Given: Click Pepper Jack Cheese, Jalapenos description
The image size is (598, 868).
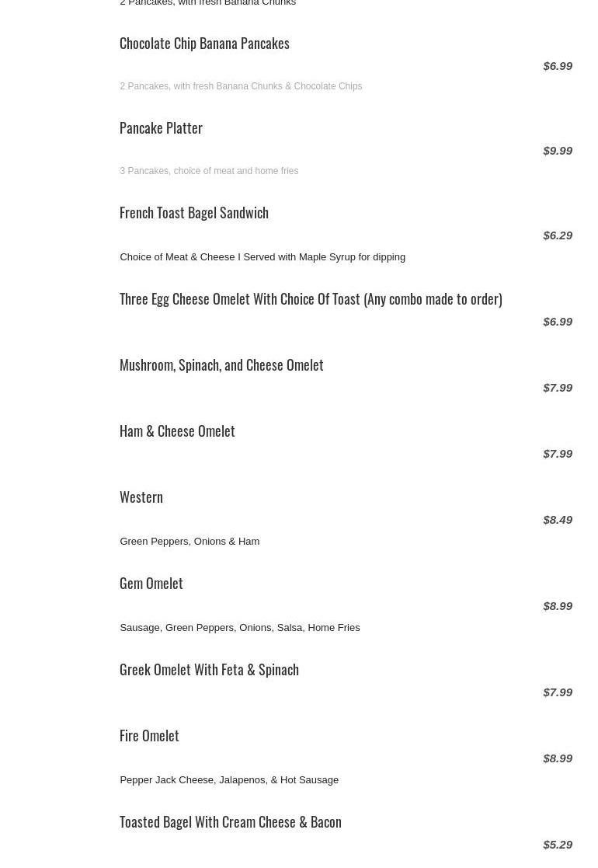Looking at the screenshot, I should click(x=229, y=780).
